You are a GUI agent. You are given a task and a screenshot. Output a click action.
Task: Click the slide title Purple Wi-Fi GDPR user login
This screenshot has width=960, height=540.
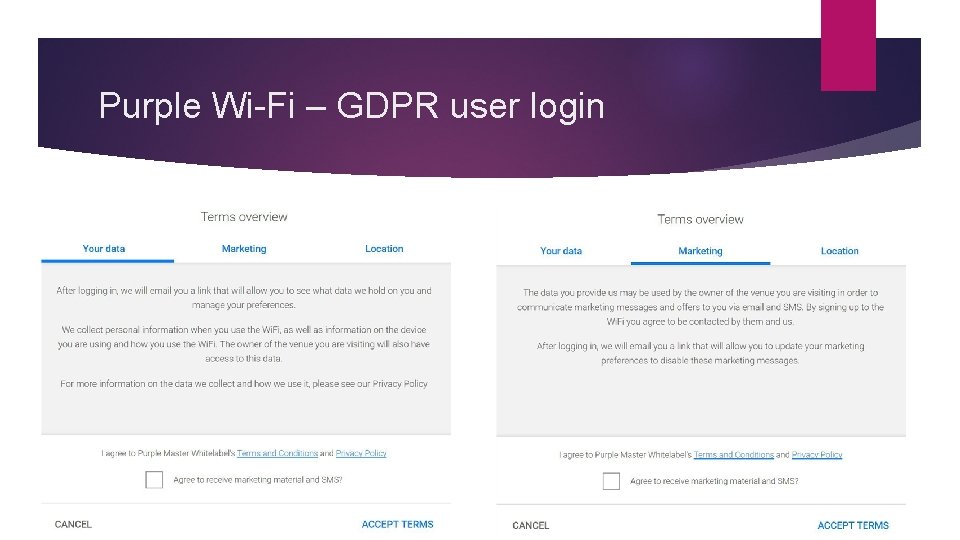tap(351, 105)
